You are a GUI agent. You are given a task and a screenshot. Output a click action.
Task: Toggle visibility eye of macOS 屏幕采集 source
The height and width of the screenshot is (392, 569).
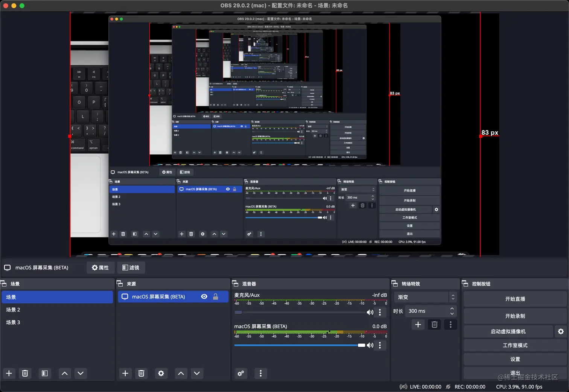coord(204,296)
